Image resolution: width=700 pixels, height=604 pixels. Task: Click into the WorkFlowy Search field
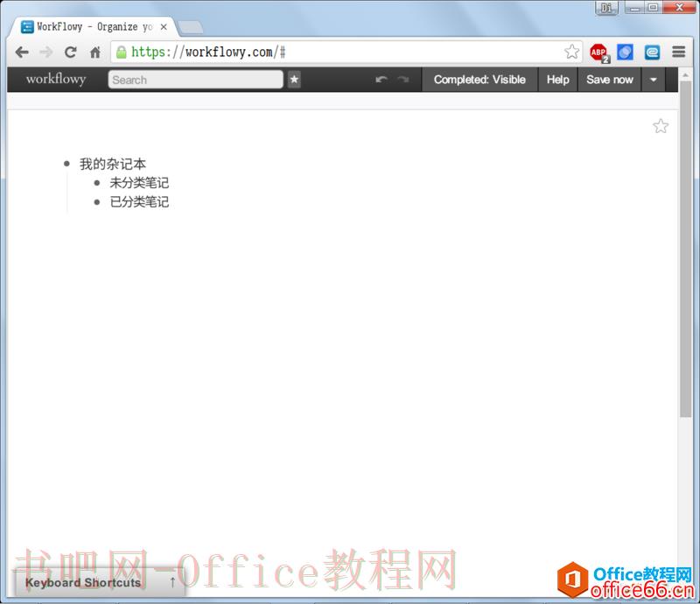point(195,80)
